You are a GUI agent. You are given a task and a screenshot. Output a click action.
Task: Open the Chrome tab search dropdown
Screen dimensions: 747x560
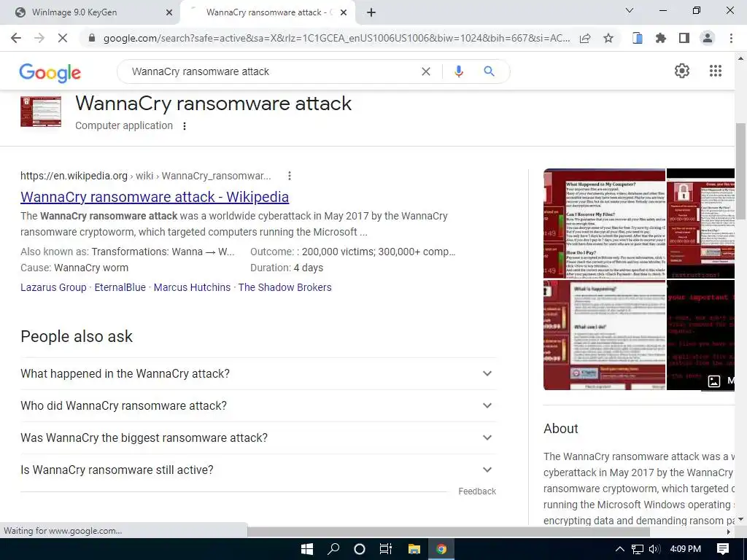[630, 10]
